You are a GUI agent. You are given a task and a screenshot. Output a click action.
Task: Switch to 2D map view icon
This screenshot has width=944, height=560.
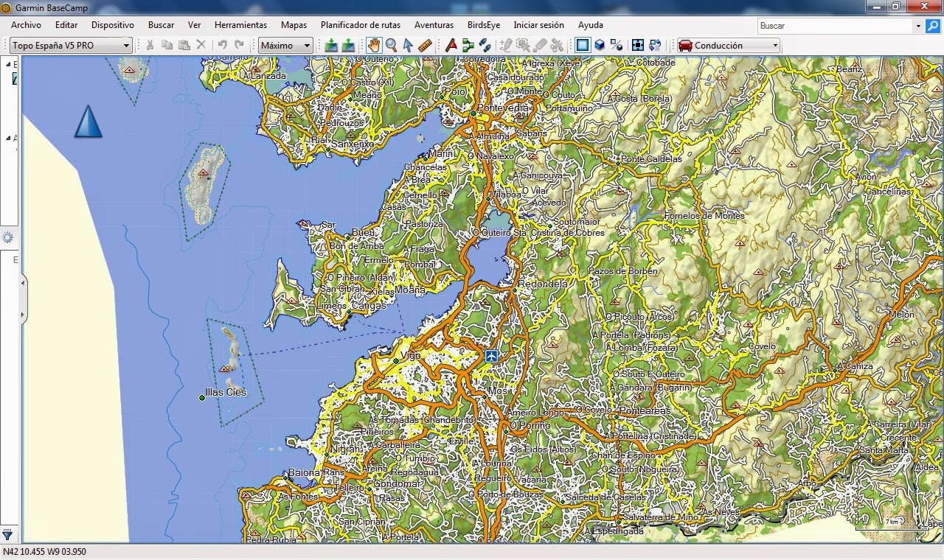(583, 45)
